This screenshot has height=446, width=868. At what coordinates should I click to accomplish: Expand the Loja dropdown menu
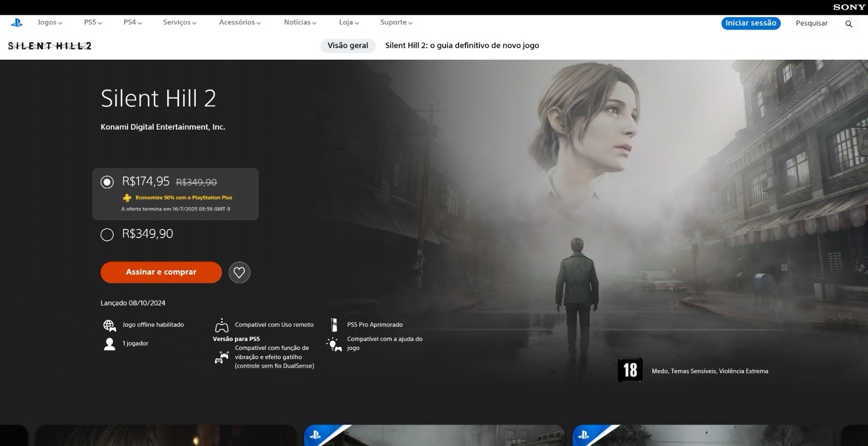click(349, 22)
